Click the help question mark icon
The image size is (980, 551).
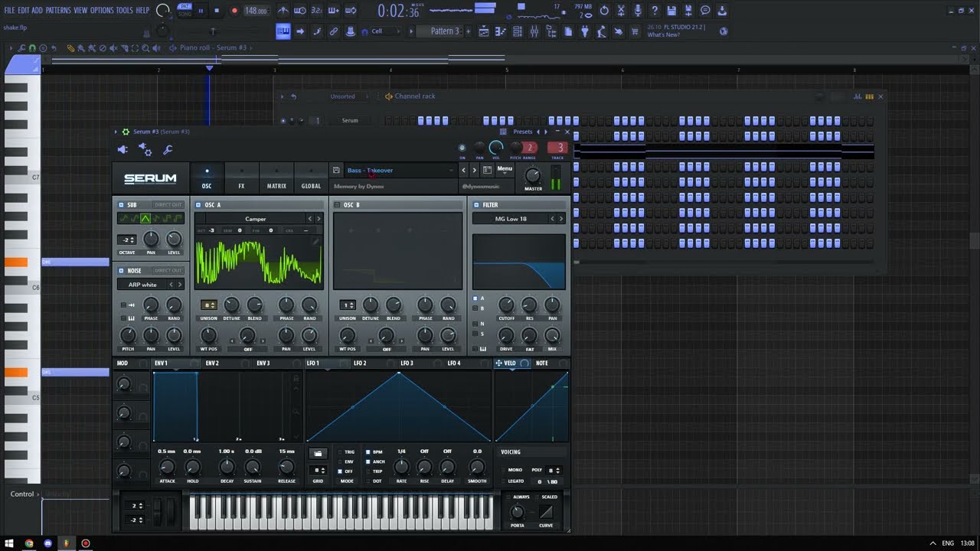tap(655, 11)
